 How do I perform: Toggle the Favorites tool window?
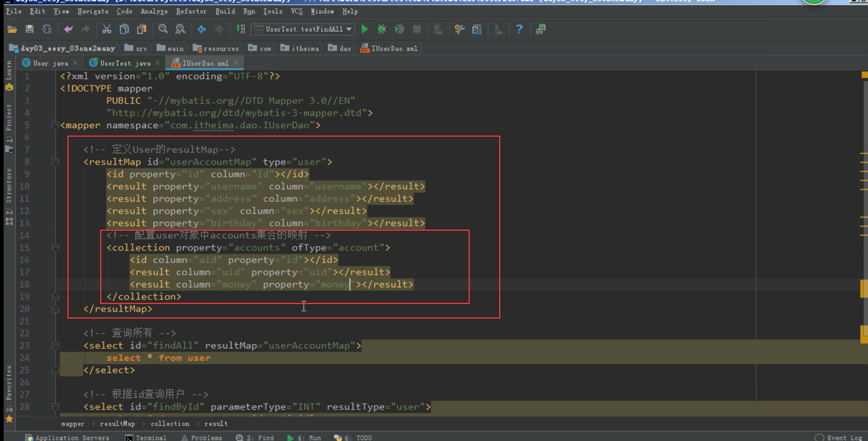pyautogui.click(x=9, y=386)
